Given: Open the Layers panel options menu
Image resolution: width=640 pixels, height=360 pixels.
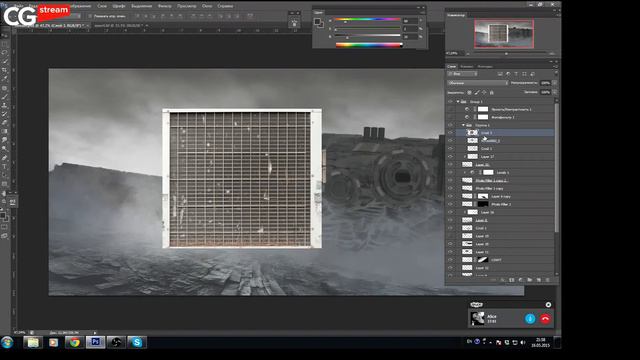Looking at the screenshot, I should coord(555,66).
